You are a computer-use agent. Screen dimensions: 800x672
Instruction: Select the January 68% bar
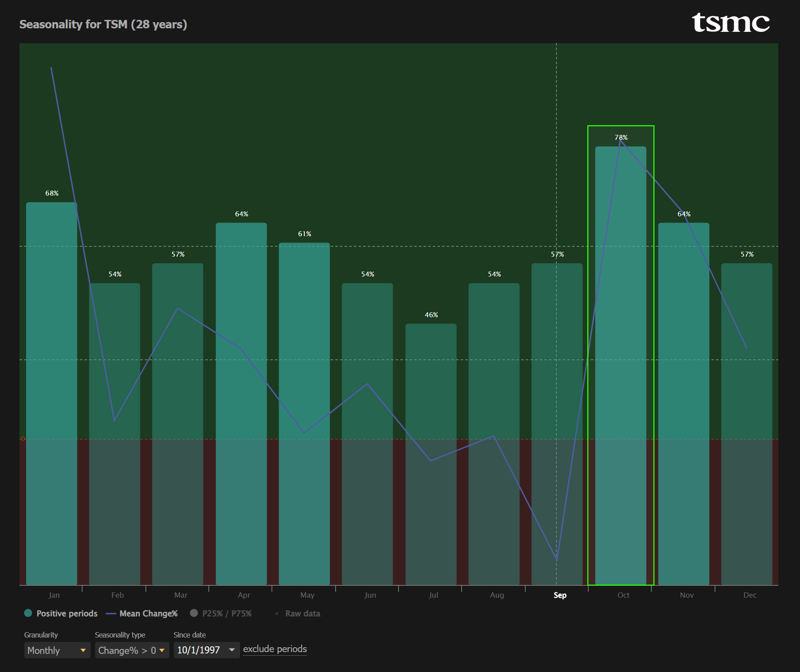pyautogui.click(x=51, y=393)
